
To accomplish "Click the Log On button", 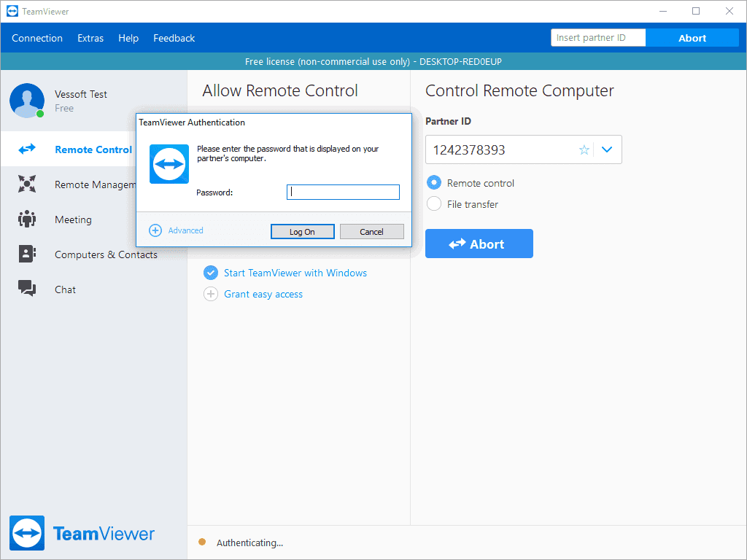I will (303, 231).
